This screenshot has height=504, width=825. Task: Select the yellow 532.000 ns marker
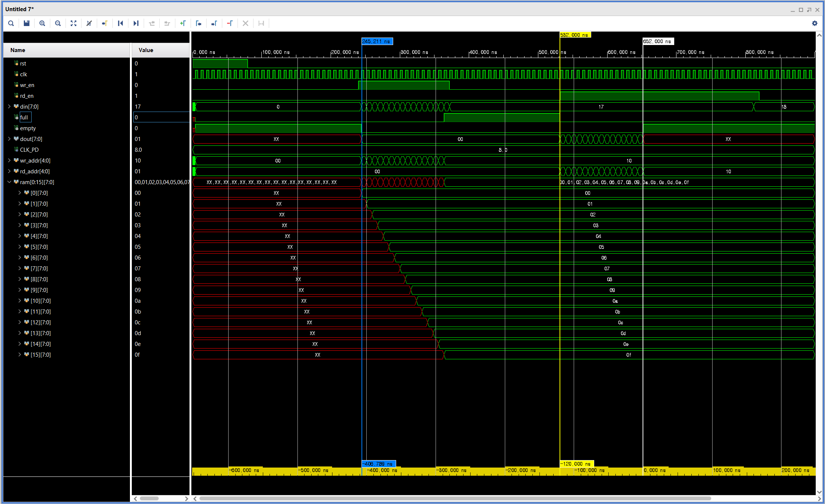click(575, 35)
